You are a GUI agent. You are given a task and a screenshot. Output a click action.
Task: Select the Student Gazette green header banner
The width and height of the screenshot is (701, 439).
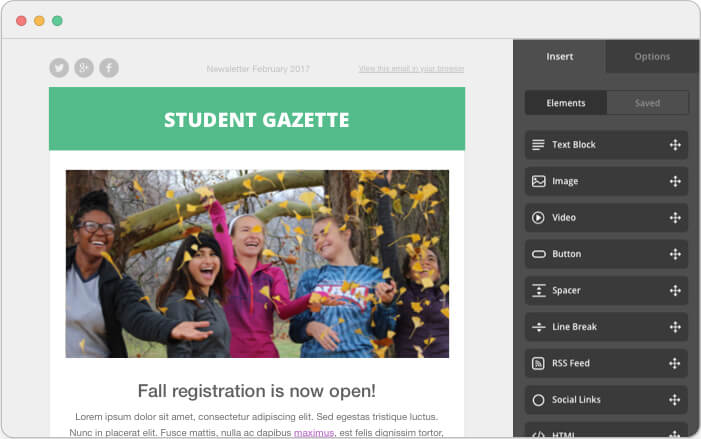point(257,119)
